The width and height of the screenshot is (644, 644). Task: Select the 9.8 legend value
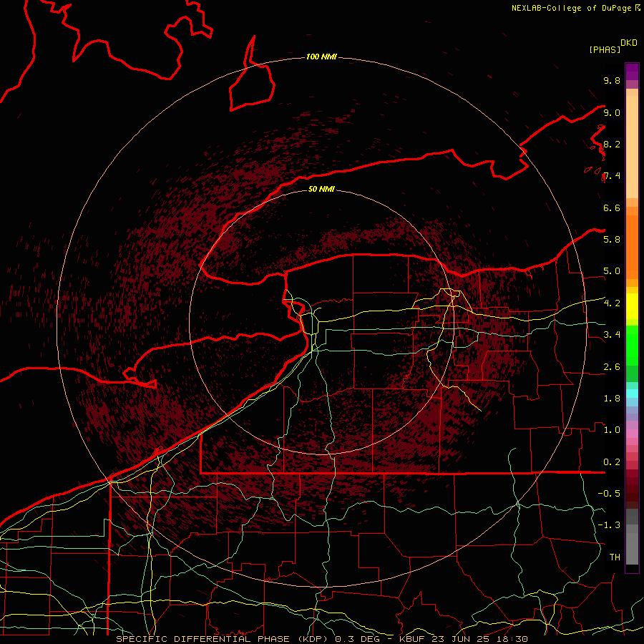(x=612, y=80)
